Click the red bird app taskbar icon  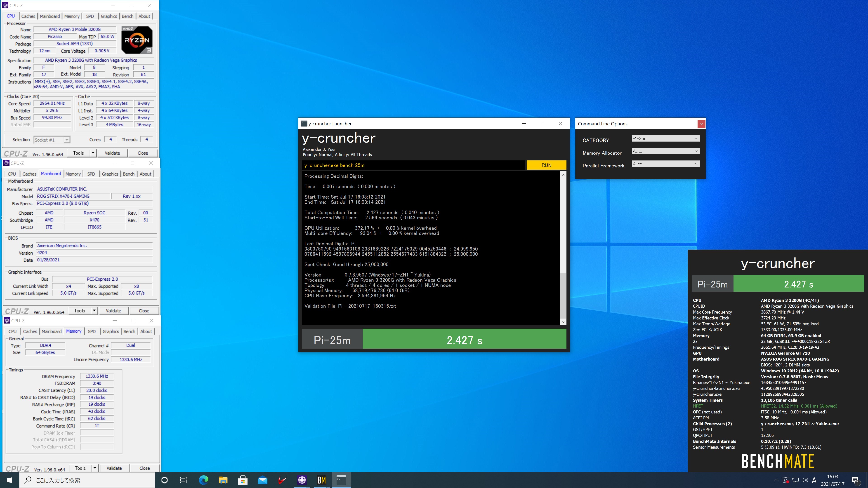[x=282, y=480]
